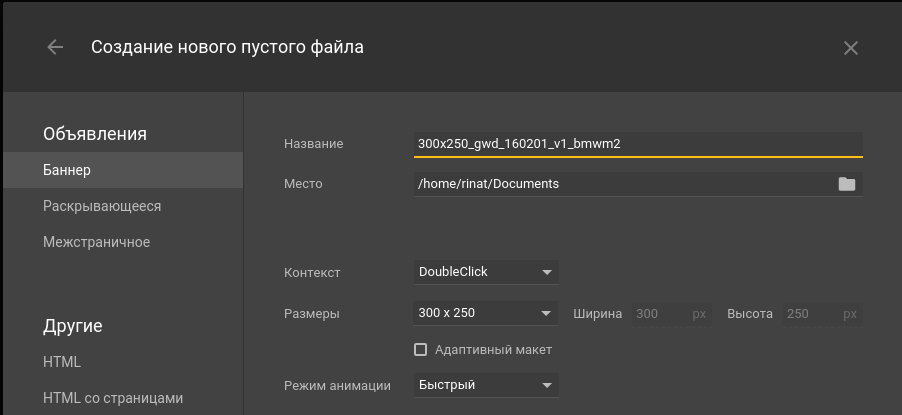Open folder browser icon in Место field
902x415 pixels.
click(x=846, y=184)
